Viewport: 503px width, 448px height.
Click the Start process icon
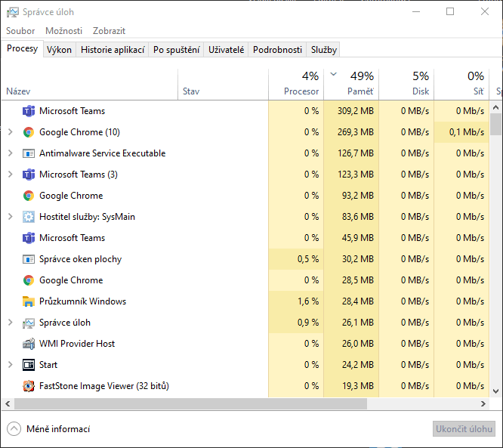point(29,365)
